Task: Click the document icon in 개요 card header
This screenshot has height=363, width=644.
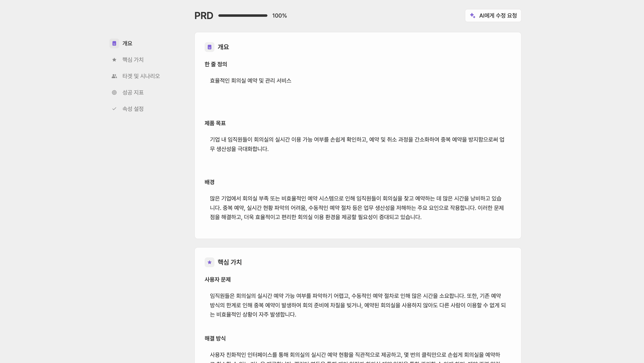Action: (x=210, y=47)
